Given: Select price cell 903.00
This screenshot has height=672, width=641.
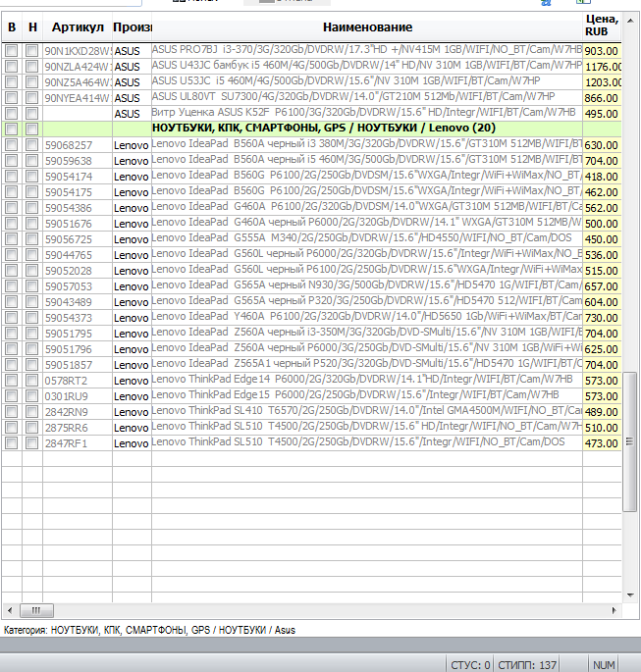Looking at the screenshot, I should coord(602,51).
